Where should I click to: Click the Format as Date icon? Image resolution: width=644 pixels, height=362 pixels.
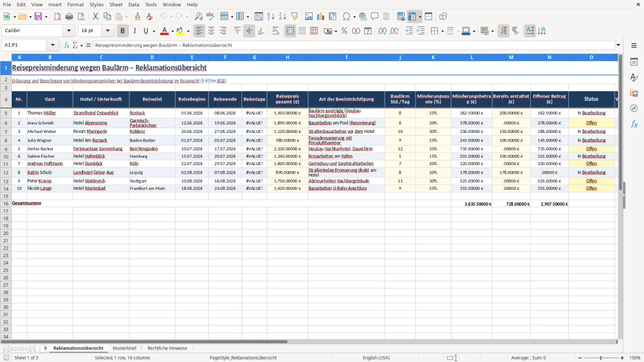368,31
